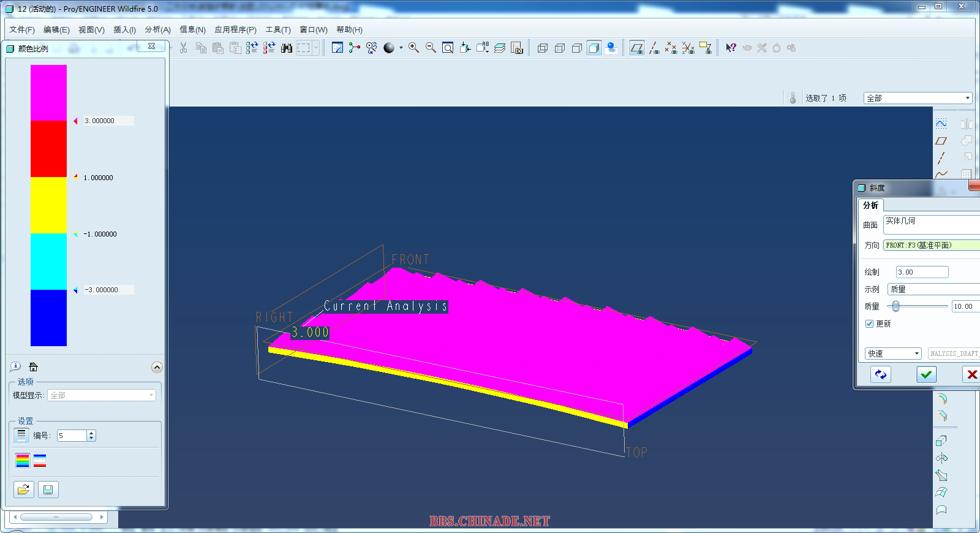Click the save floppy disk icon in color scale panel
This screenshot has width=980, height=533.
click(x=48, y=490)
